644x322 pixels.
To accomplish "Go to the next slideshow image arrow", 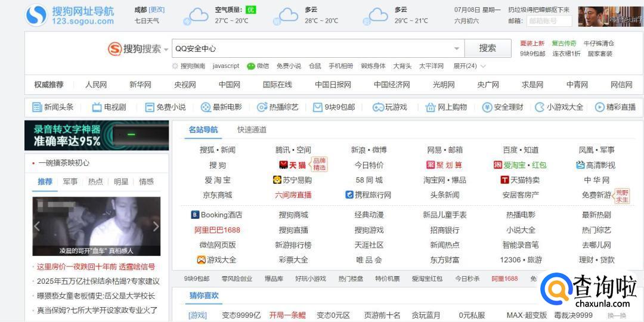I will pos(156,227).
